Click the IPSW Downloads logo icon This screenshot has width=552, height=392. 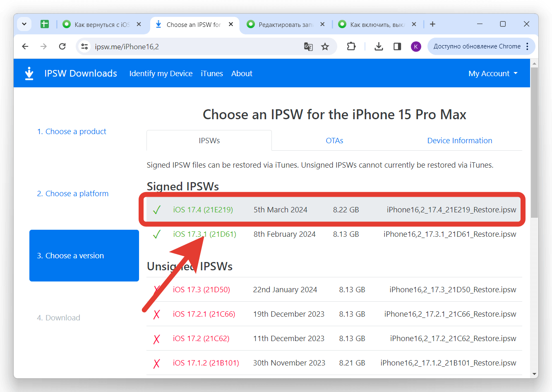point(29,73)
